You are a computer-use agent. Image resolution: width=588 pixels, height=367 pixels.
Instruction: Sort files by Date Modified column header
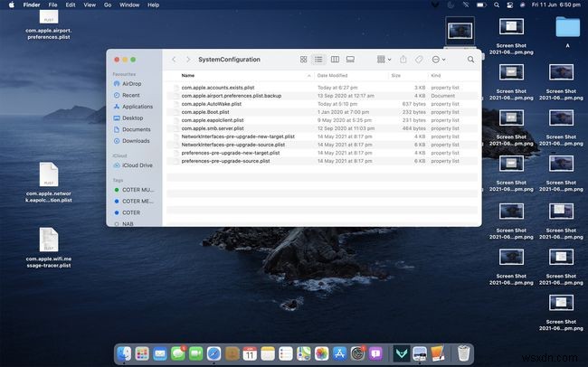(333, 75)
